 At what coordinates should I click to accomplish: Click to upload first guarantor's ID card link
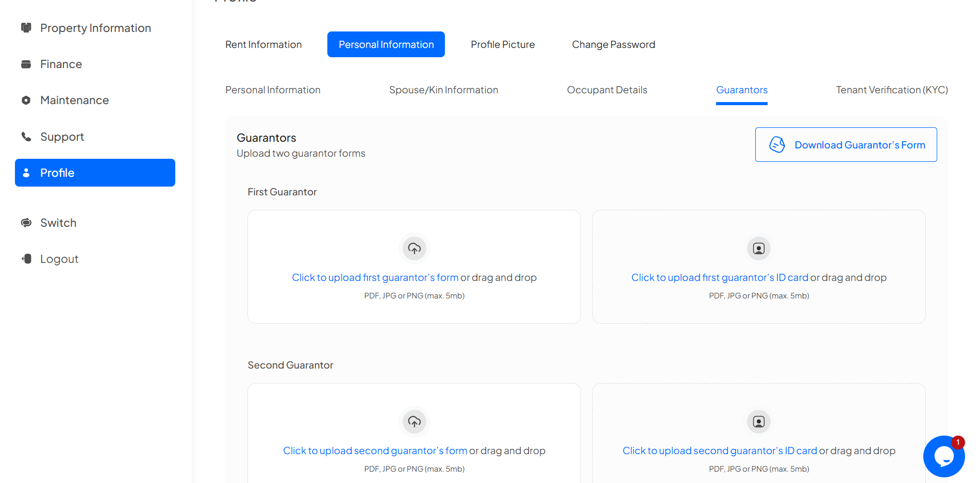click(720, 277)
